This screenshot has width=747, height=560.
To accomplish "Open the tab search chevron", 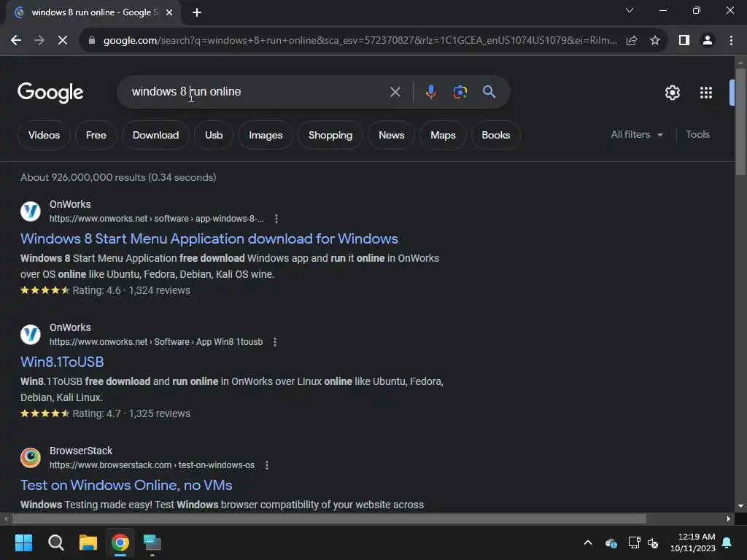I will (x=630, y=10).
